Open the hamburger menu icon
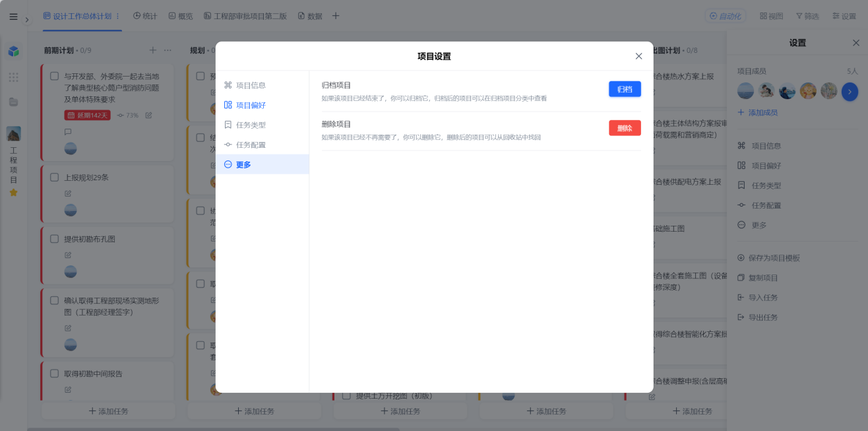868x431 pixels. coord(13,17)
